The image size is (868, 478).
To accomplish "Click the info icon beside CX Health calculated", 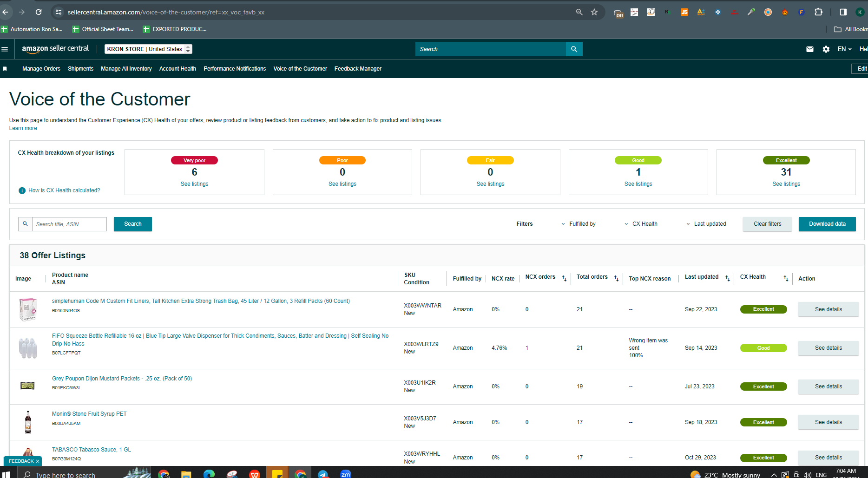I will click(x=22, y=190).
